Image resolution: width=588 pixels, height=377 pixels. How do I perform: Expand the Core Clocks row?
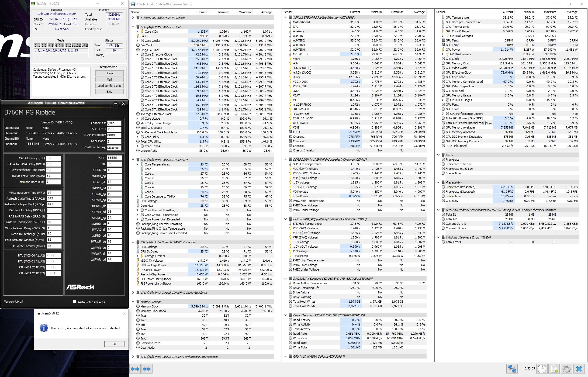[x=137, y=41]
